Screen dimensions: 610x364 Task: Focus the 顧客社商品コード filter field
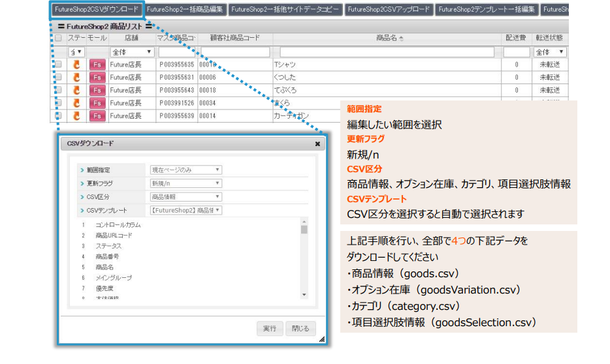tap(235, 52)
